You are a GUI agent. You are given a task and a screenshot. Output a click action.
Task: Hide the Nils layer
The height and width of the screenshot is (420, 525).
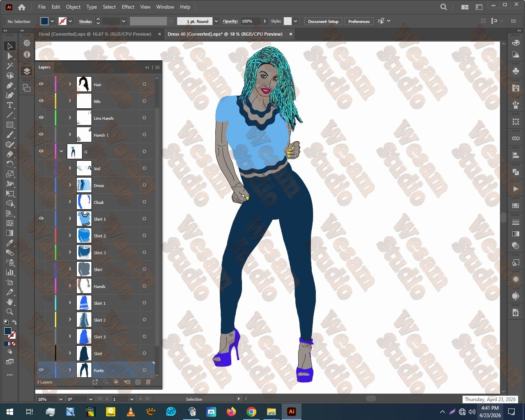[41, 101]
